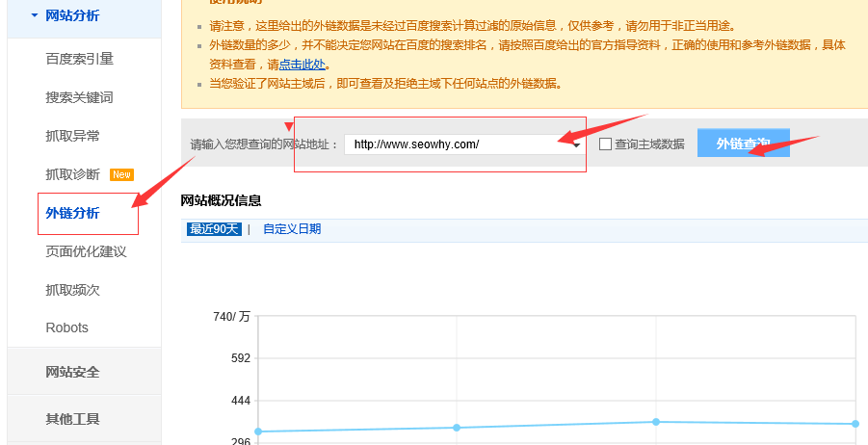The width and height of the screenshot is (868, 445).
Task: Click the orange New badge icon
Action: point(121,174)
